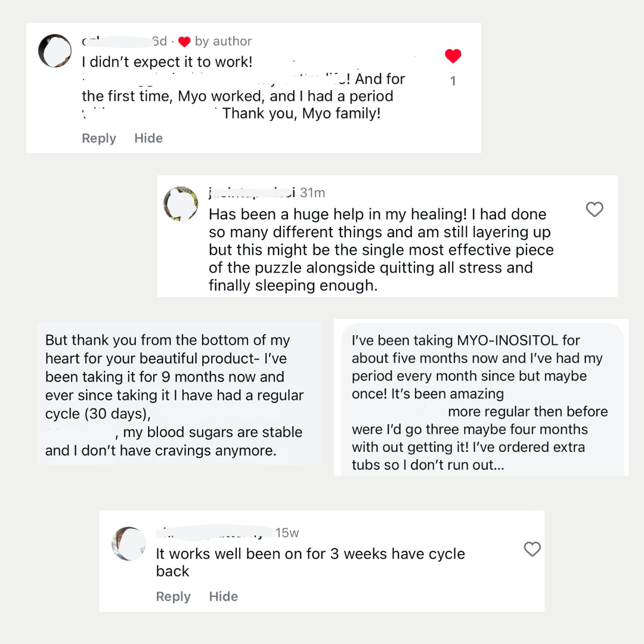
Task: Unlike the "I didn't expect it to work!" comment
Action: coord(453,56)
